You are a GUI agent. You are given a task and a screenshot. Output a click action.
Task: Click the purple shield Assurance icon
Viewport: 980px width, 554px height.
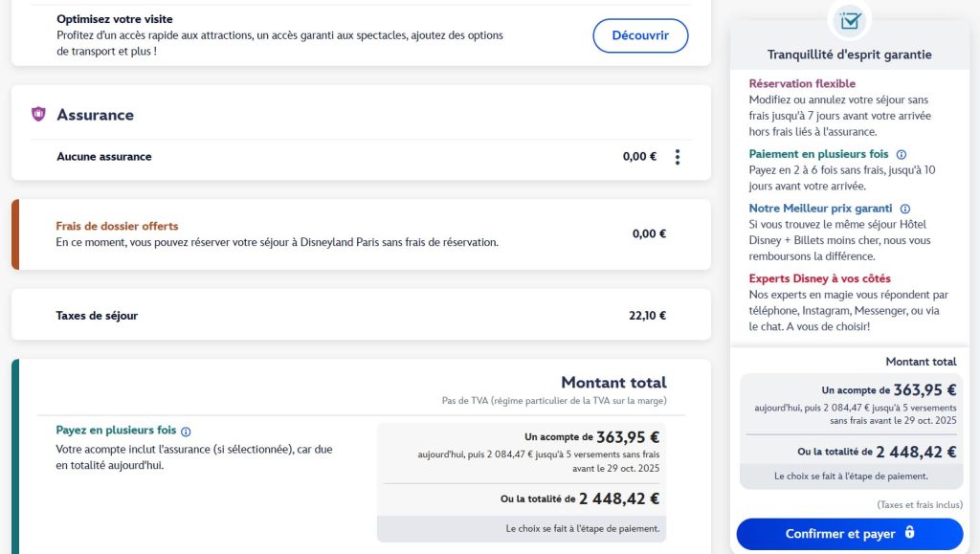pyautogui.click(x=38, y=115)
